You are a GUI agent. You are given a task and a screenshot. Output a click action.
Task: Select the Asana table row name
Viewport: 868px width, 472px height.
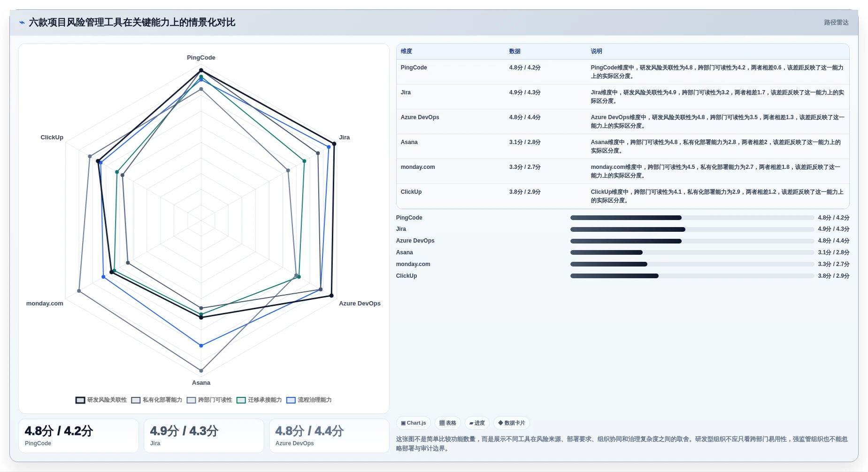click(409, 142)
